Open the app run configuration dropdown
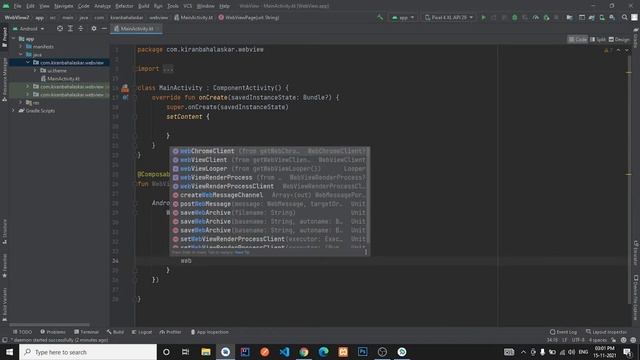The image size is (640, 360). 403,18
